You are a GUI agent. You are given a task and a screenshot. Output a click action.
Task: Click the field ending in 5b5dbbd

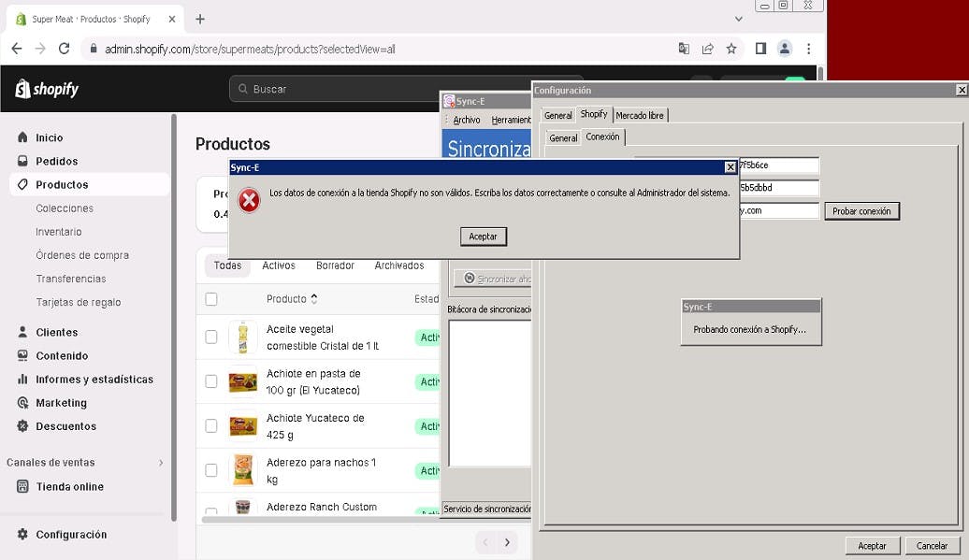(x=778, y=188)
